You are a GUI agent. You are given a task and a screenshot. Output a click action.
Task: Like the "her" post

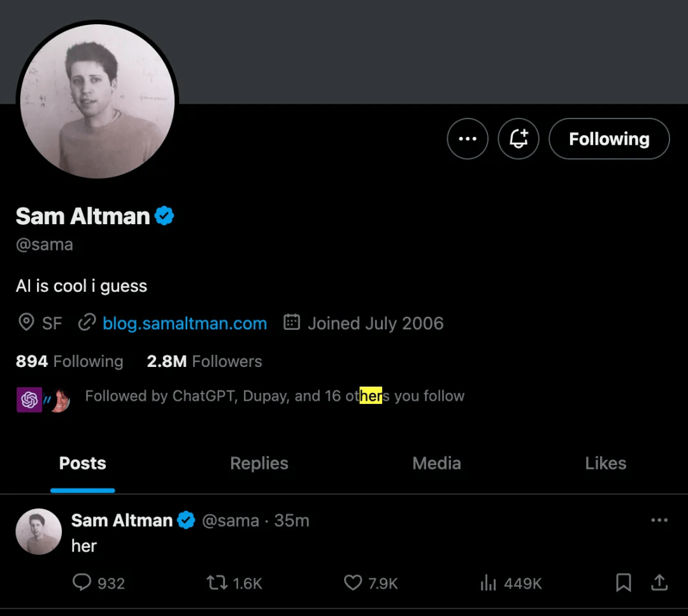[x=353, y=582]
